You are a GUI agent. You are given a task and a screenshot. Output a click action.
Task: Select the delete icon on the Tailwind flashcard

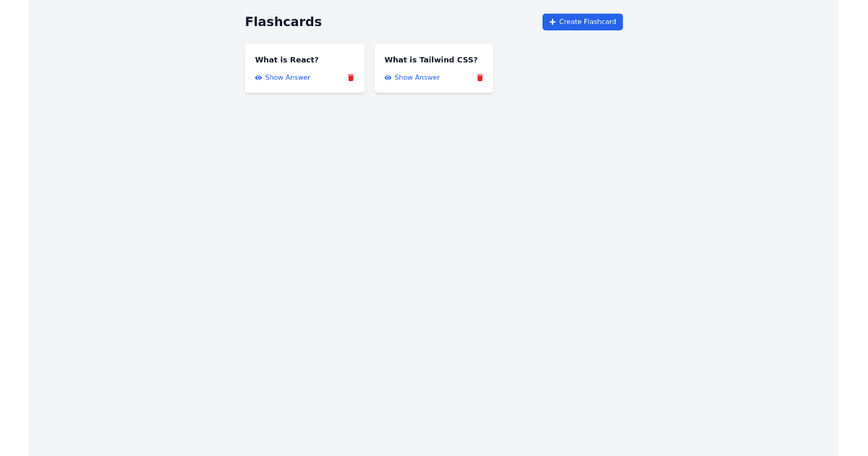pyautogui.click(x=480, y=77)
